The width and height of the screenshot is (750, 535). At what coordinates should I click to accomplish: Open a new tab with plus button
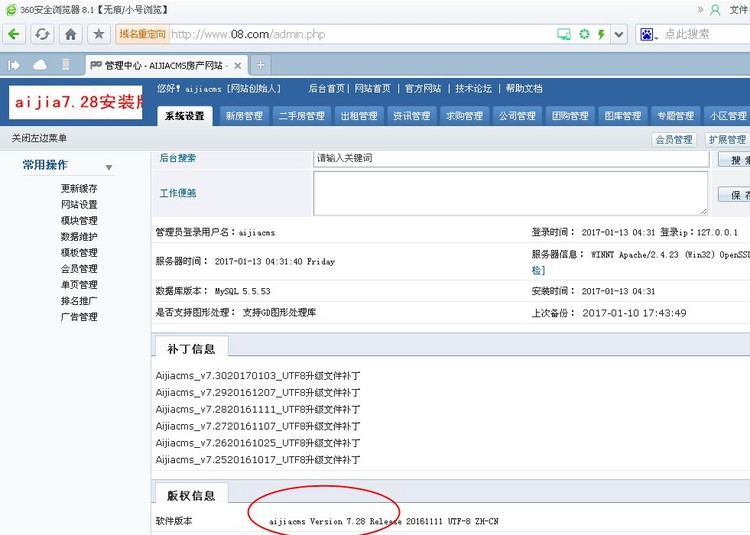click(x=260, y=65)
